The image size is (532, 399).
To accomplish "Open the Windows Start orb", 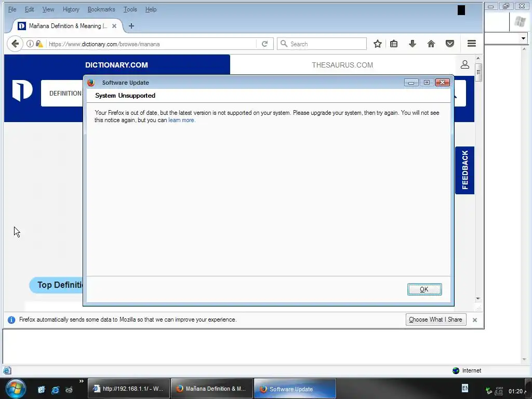I will pos(15,389).
